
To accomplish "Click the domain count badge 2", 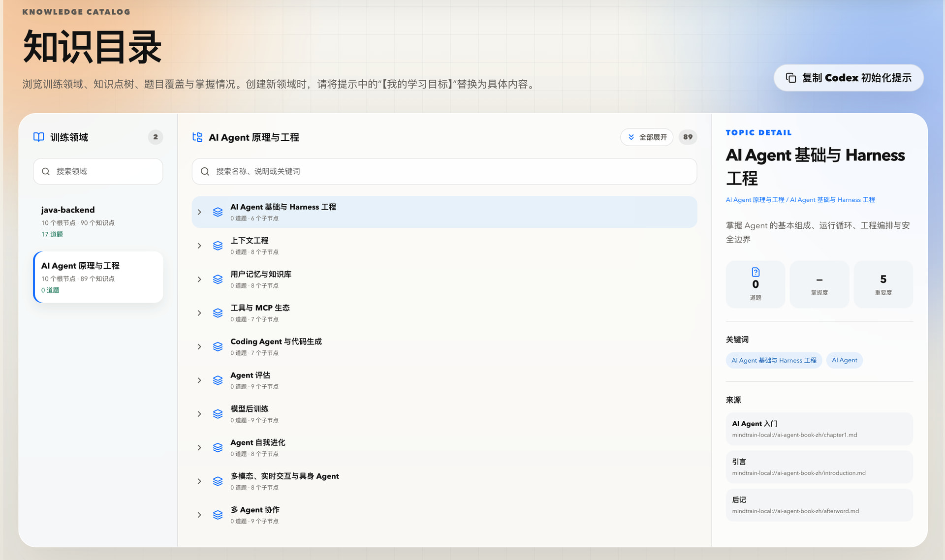I will pos(156,137).
